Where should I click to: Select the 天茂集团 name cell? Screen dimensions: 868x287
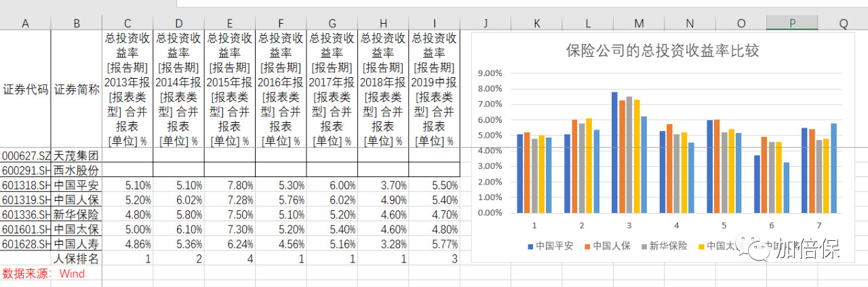tap(77, 155)
